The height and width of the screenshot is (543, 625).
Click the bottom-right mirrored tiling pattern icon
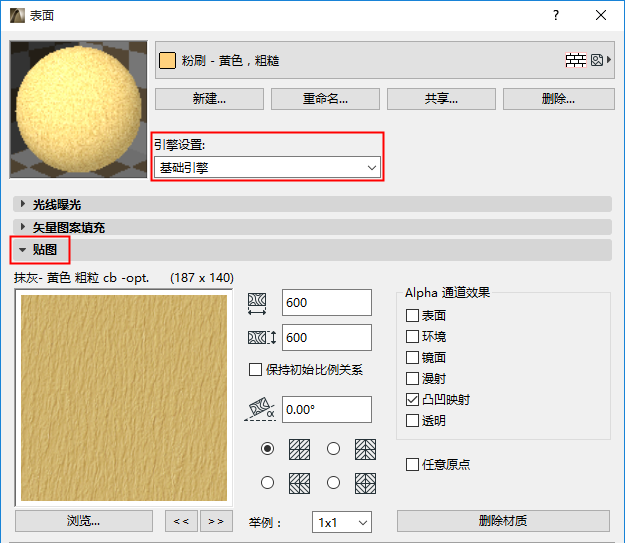click(x=365, y=483)
